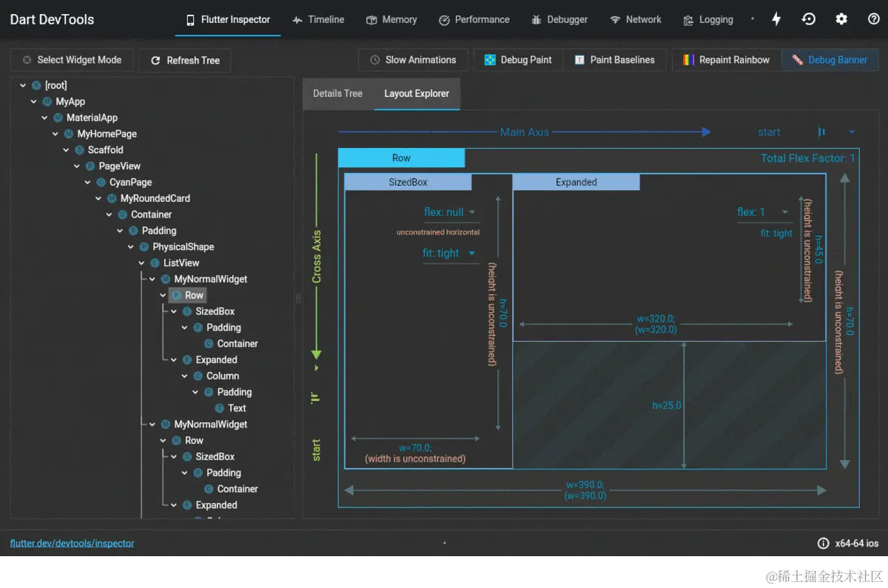Toggle Repaint Rainbow

[x=727, y=60]
